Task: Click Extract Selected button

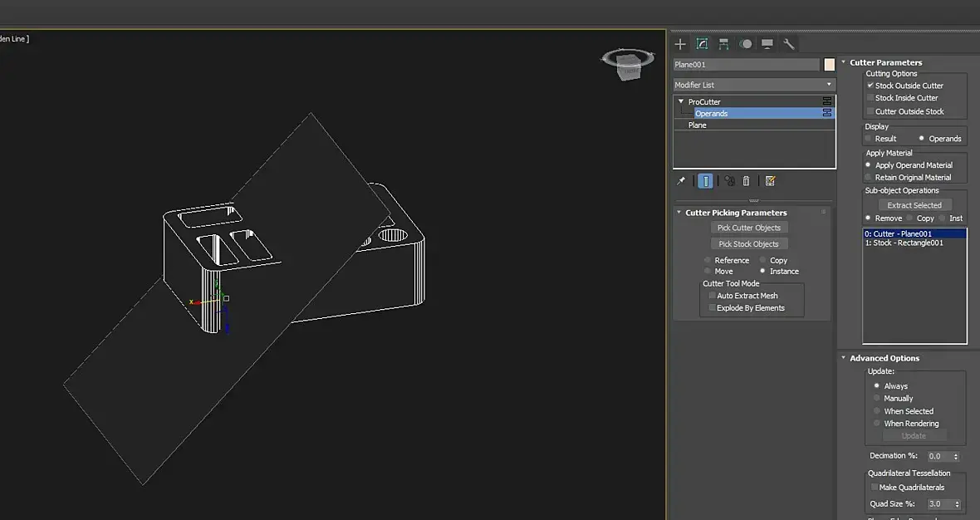Action: 914,205
